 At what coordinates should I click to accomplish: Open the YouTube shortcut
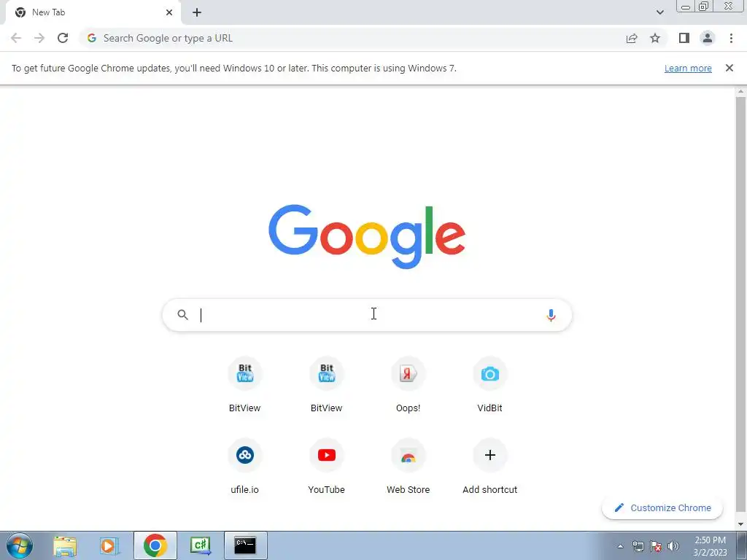coord(326,467)
